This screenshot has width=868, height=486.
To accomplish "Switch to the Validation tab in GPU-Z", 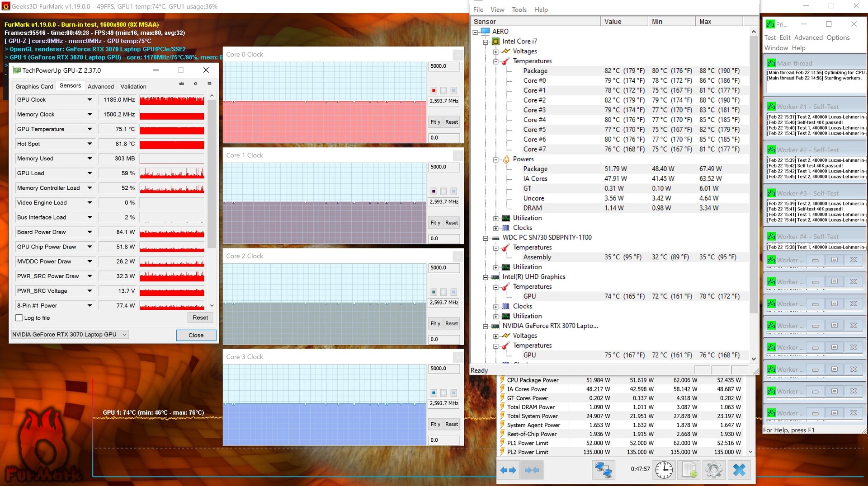I will pos(133,86).
